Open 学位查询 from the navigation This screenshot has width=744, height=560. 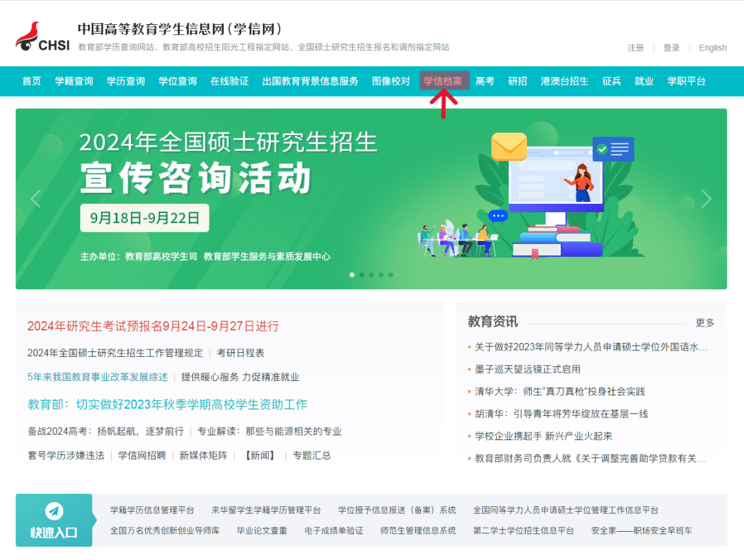coord(176,81)
